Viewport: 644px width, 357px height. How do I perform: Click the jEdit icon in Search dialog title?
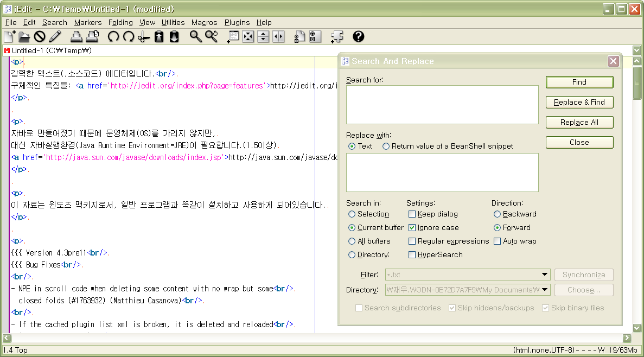345,61
